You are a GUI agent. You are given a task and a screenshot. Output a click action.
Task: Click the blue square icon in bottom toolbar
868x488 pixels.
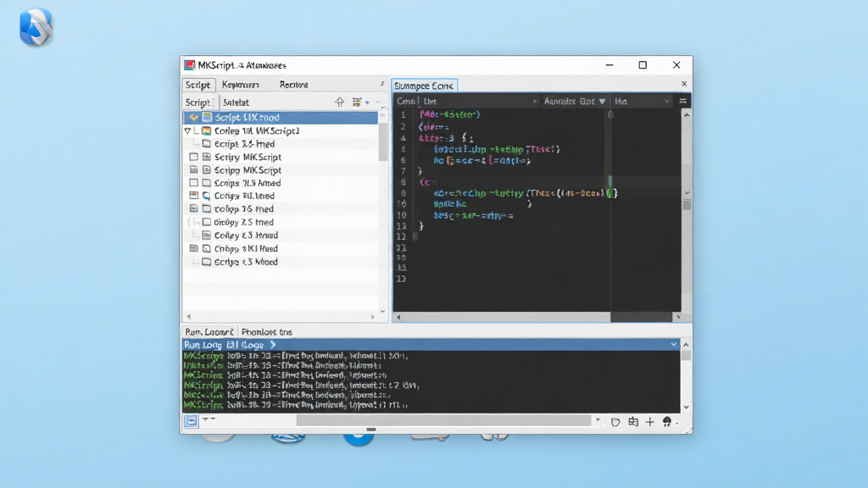tap(191, 421)
